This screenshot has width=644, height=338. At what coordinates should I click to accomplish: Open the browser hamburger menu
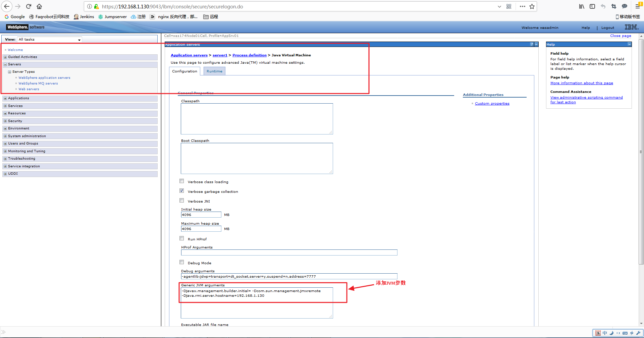click(x=638, y=6)
